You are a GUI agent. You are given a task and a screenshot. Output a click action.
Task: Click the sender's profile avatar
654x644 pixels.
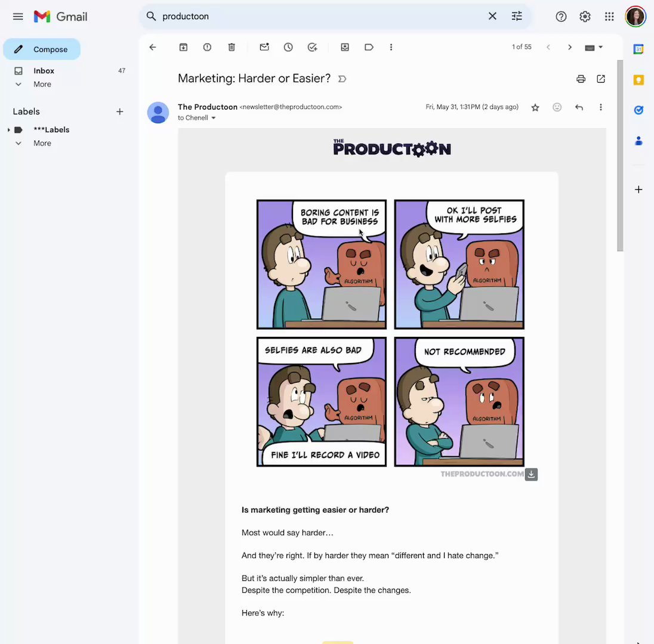pyautogui.click(x=158, y=113)
